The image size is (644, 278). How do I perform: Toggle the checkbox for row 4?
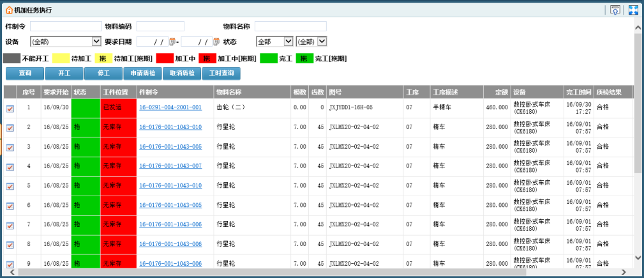10,167
